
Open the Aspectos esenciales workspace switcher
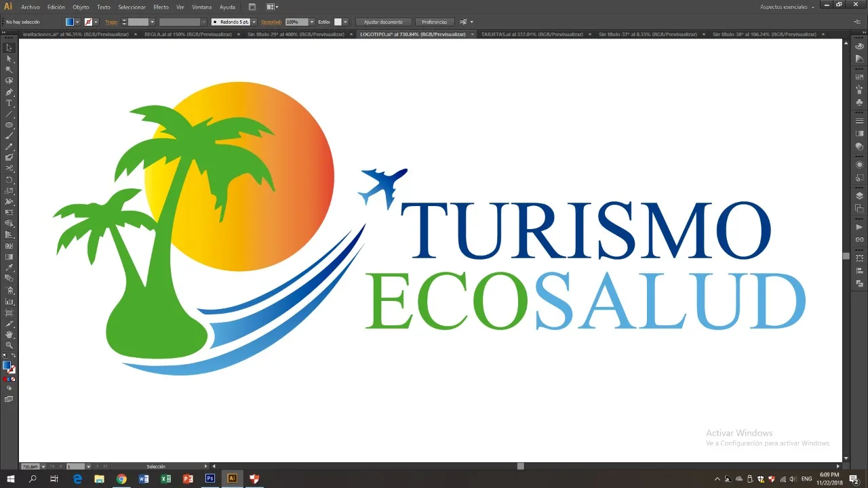click(x=787, y=7)
